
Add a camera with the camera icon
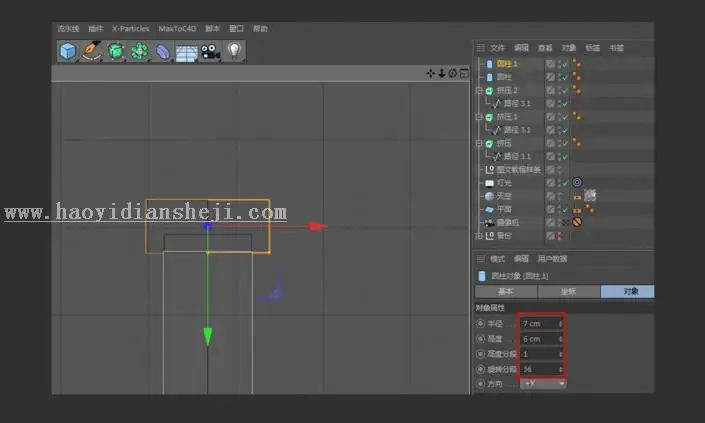pyautogui.click(x=210, y=52)
